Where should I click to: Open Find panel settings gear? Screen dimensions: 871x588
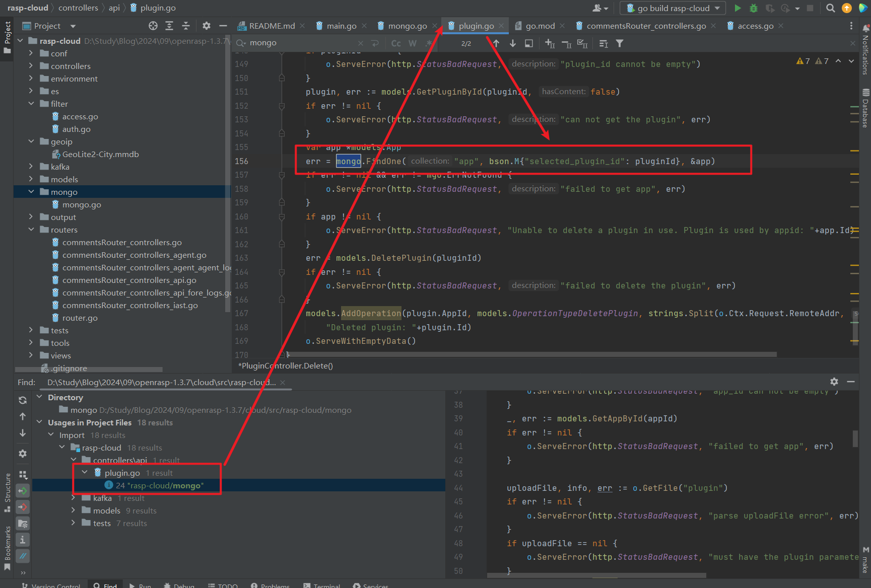pos(834,382)
